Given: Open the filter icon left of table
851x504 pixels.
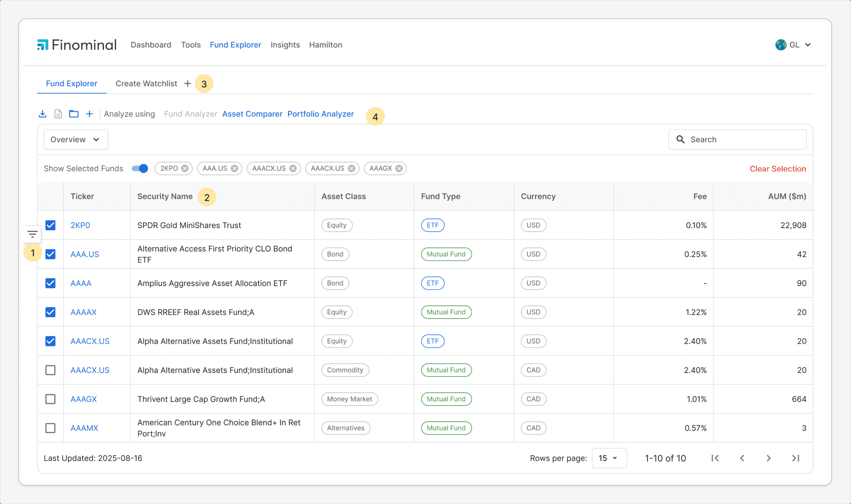Looking at the screenshot, I should pos(32,234).
